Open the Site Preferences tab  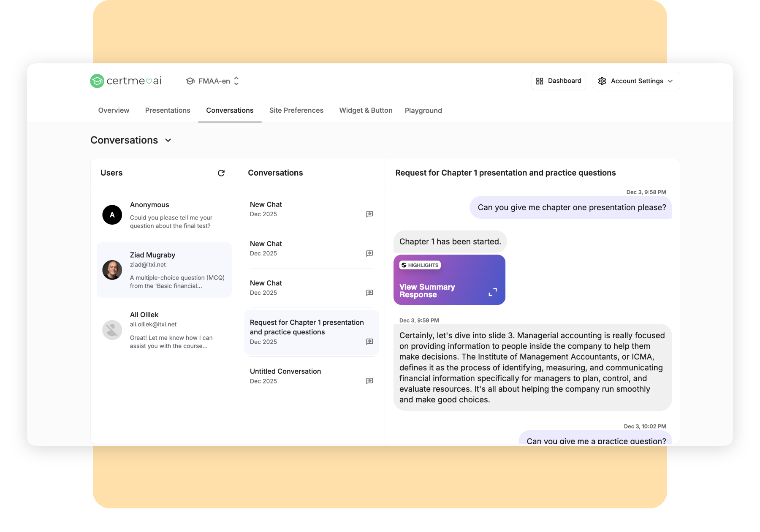click(x=296, y=111)
